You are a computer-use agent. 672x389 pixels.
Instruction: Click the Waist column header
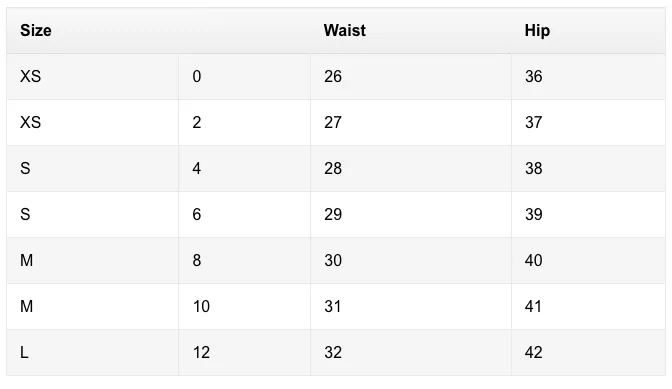[x=411, y=30]
